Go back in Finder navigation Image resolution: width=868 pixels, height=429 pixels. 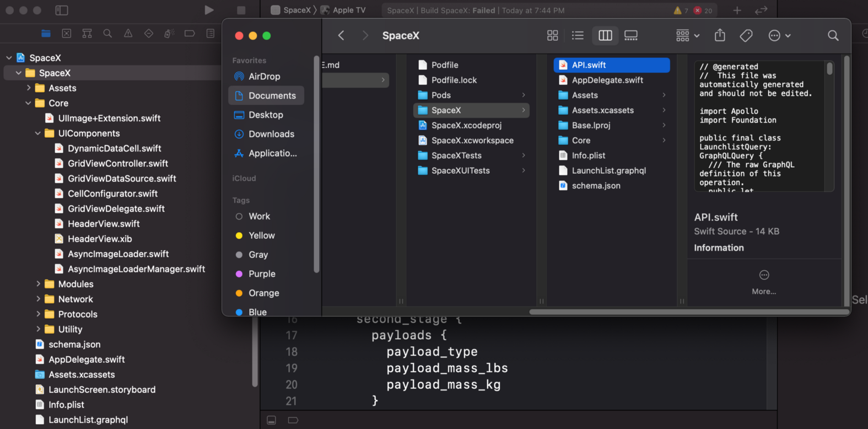(341, 35)
